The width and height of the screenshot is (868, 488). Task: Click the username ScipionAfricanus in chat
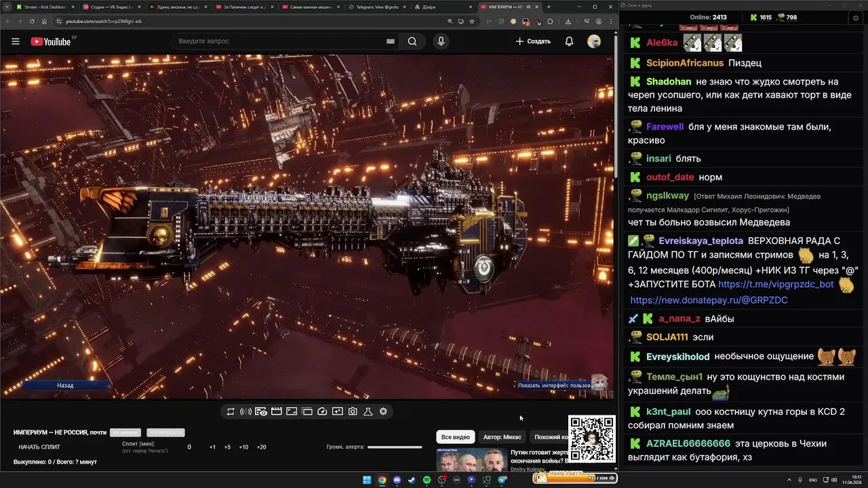[685, 63]
